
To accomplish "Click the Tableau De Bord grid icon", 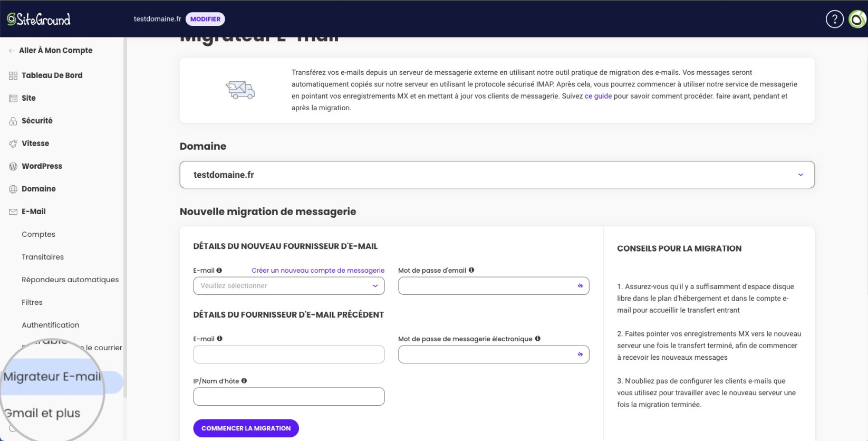I will pos(13,76).
